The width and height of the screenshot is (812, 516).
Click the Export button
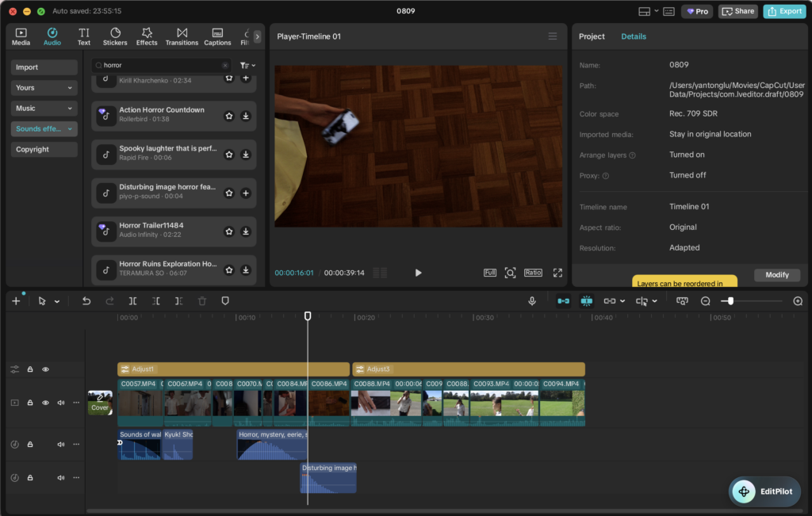point(784,11)
